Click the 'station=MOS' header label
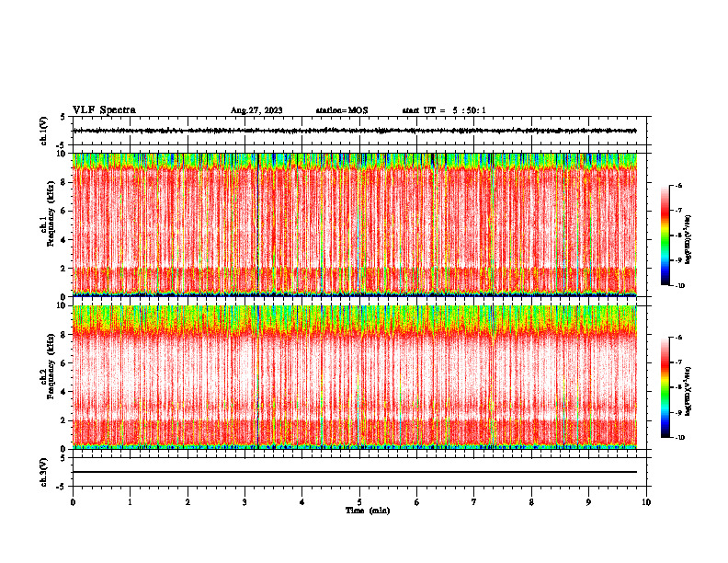This screenshot has height=563, width=728. click(342, 110)
